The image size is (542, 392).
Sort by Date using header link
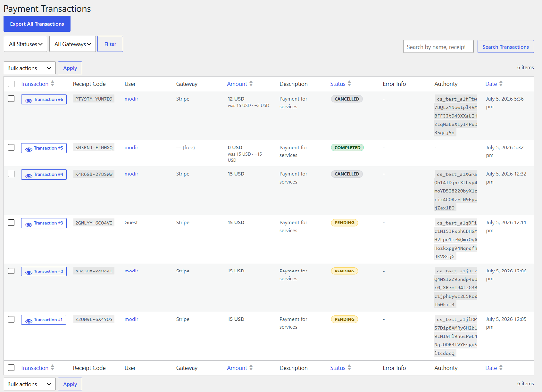pyautogui.click(x=491, y=84)
